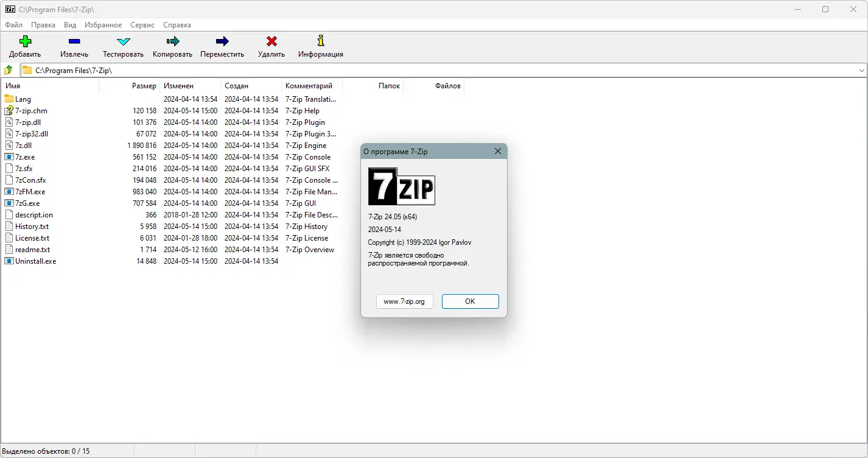Click the 2018-01-28 12:00 modified date
868x458 pixels.
[x=191, y=215]
